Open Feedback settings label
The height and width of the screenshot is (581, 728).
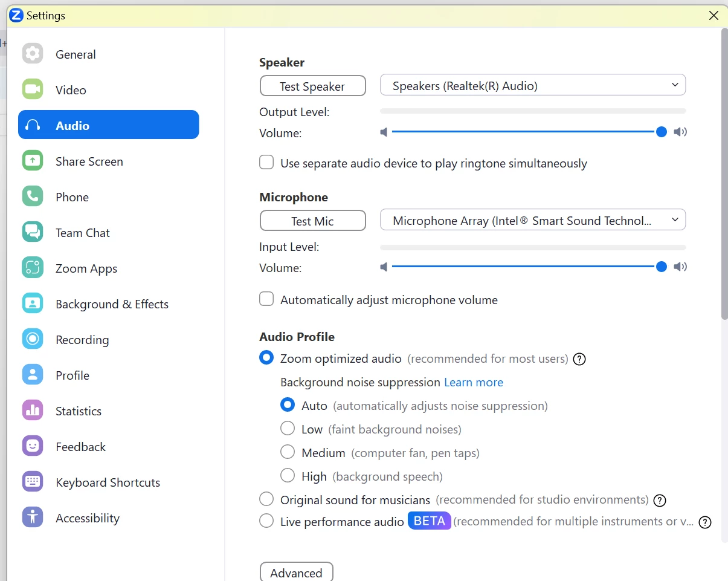80,447
